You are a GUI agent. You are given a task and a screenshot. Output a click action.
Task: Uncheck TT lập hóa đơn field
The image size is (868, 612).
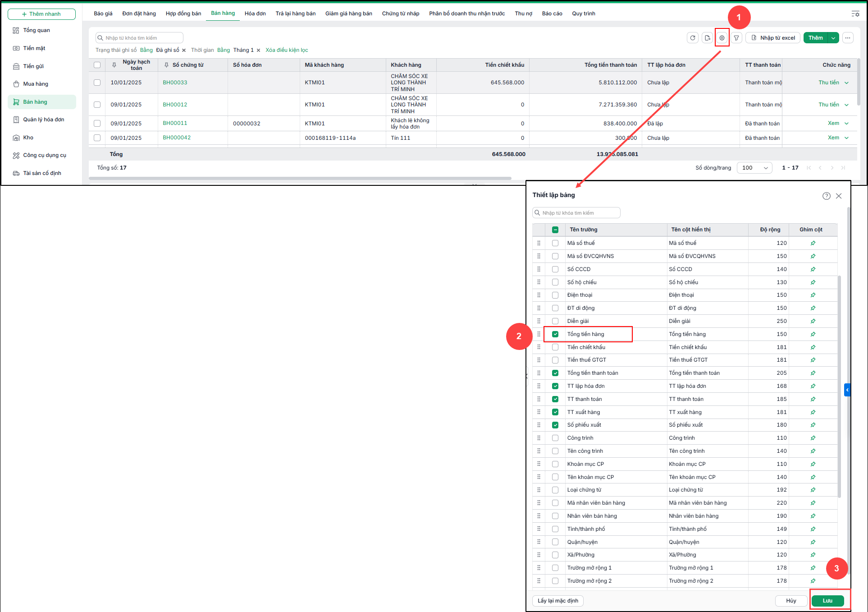(555, 386)
